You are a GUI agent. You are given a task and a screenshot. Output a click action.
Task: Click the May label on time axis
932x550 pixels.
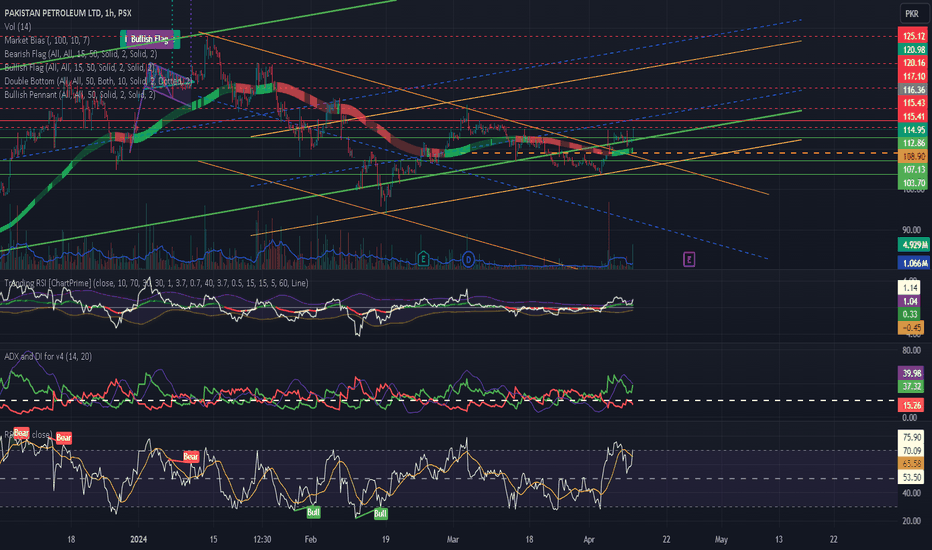pos(721,539)
